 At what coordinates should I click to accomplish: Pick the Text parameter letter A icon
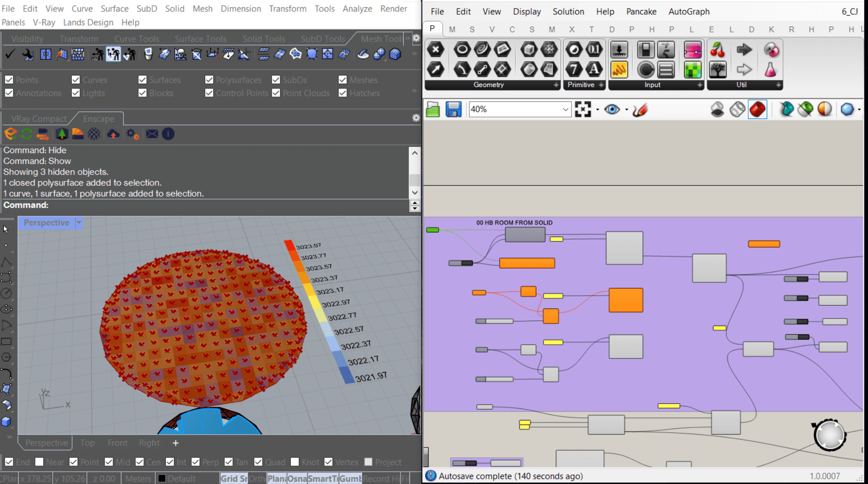(594, 69)
